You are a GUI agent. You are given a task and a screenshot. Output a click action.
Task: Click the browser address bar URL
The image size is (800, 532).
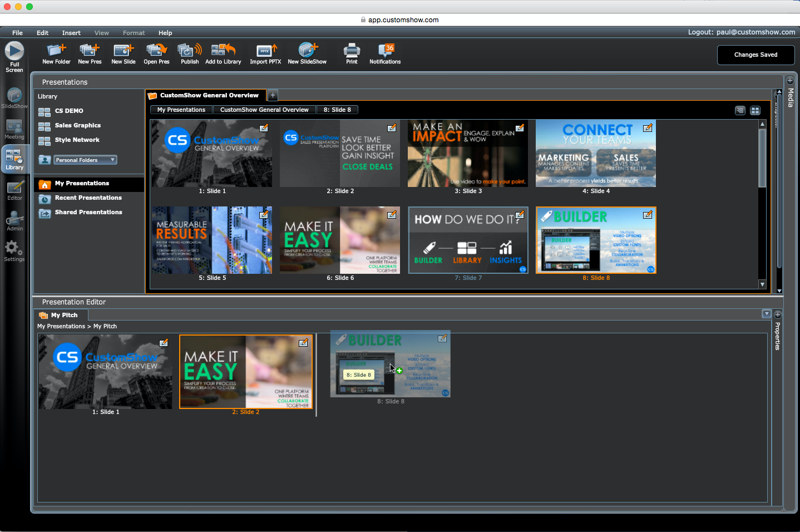(403, 20)
